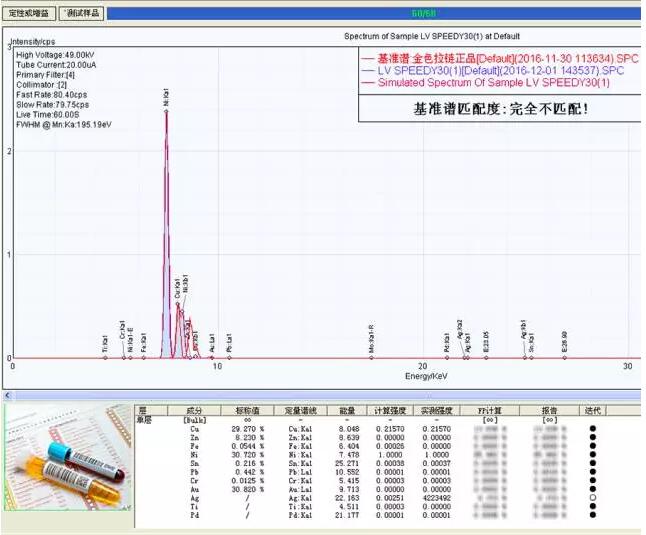This screenshot has height=535, width=646.
Task: Toggle iteration dot for Ti row
Action: pos(593,507)
